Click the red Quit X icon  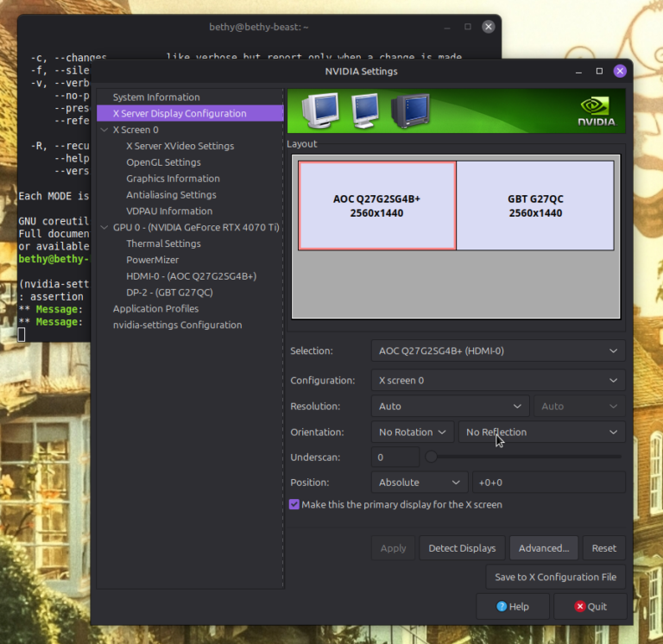point(580,606)
